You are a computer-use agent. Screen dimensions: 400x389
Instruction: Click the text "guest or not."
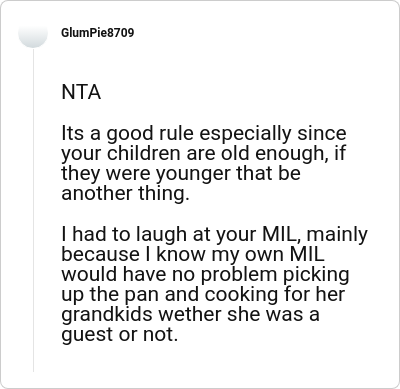pyautogui.click(x=120, y=335)
